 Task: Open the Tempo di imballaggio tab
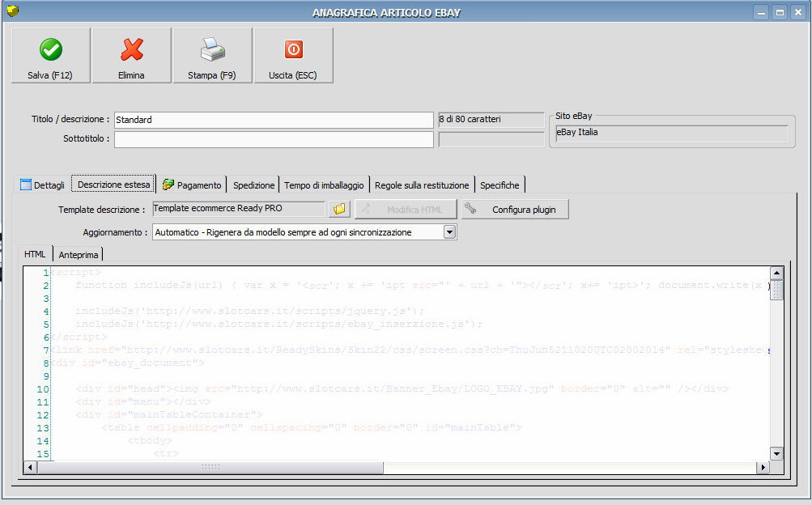(324, 185)
